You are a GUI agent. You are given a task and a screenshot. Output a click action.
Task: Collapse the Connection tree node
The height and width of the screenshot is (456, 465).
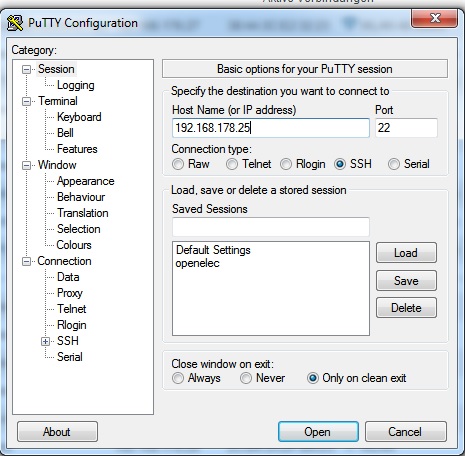26,261
